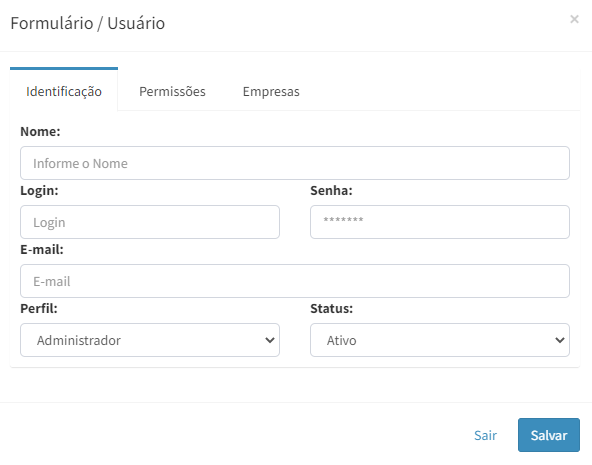Viewport: 592px width, 465px height.
Task: Focus the Informe o Nome field
Action: (x=295, y=163)
